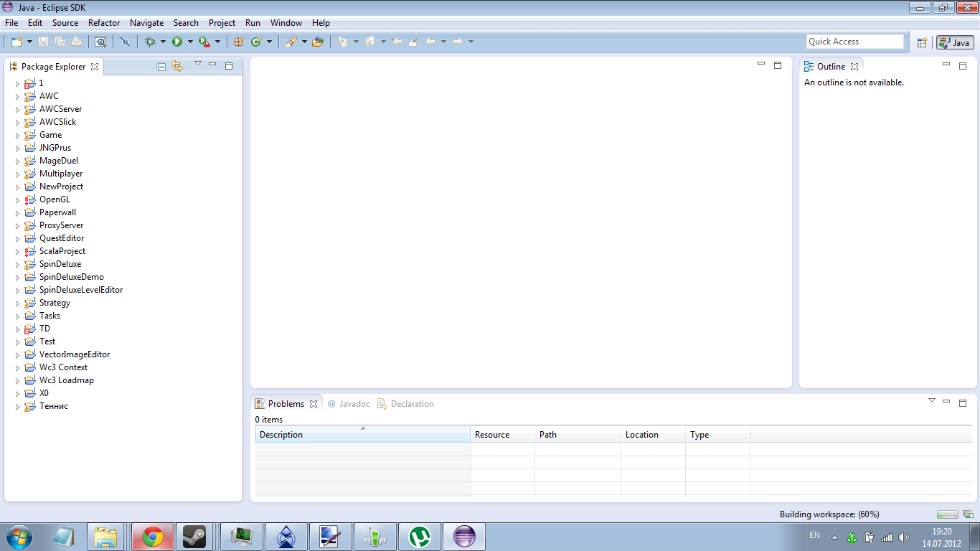Open the Debug dropdown arrow
980x551 pixels.
163,42
